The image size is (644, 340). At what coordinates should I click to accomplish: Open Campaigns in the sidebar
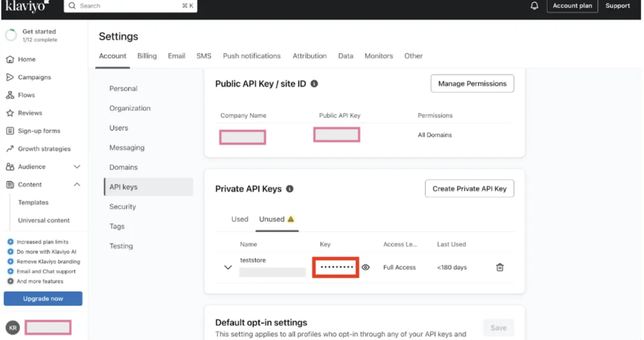point(34,77)
